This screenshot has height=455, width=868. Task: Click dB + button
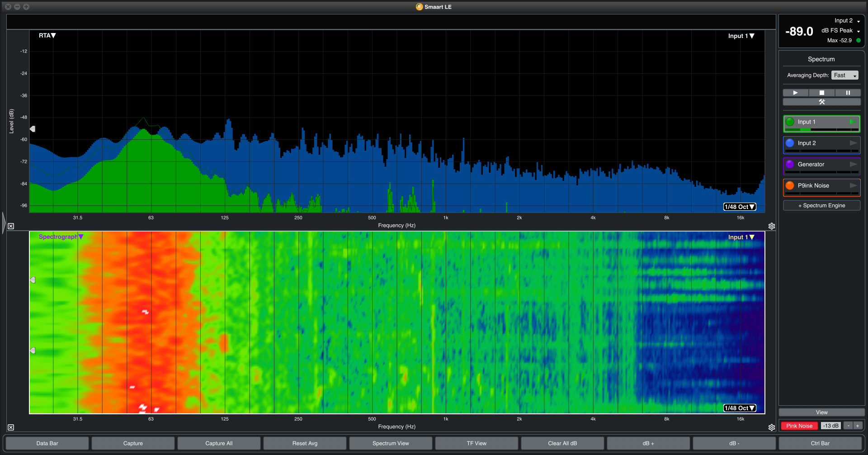tap(648, 443)
